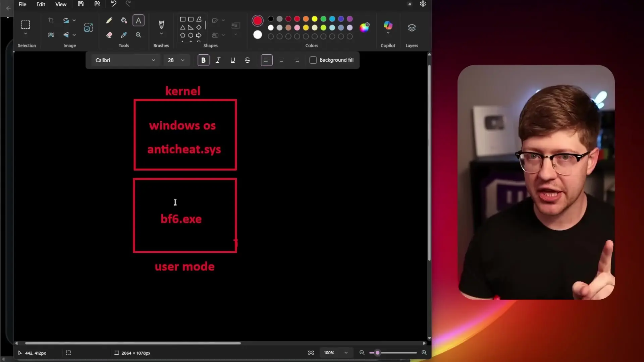Toggle Underline text formatting
The image size is (644, 362).
pos(233,60)
